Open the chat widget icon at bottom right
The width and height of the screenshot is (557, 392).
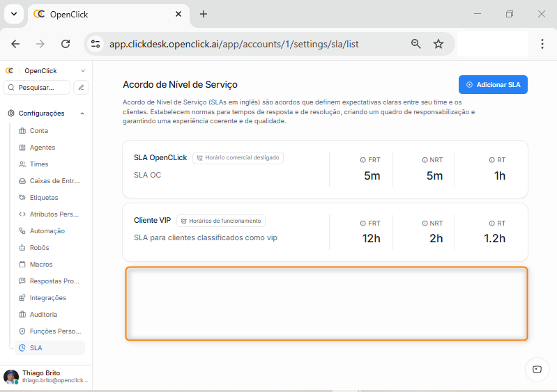coord(537,369)
